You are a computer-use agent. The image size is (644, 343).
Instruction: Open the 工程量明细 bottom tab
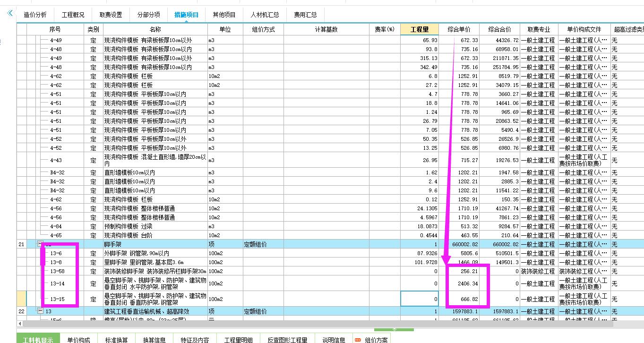coord(239,338)
